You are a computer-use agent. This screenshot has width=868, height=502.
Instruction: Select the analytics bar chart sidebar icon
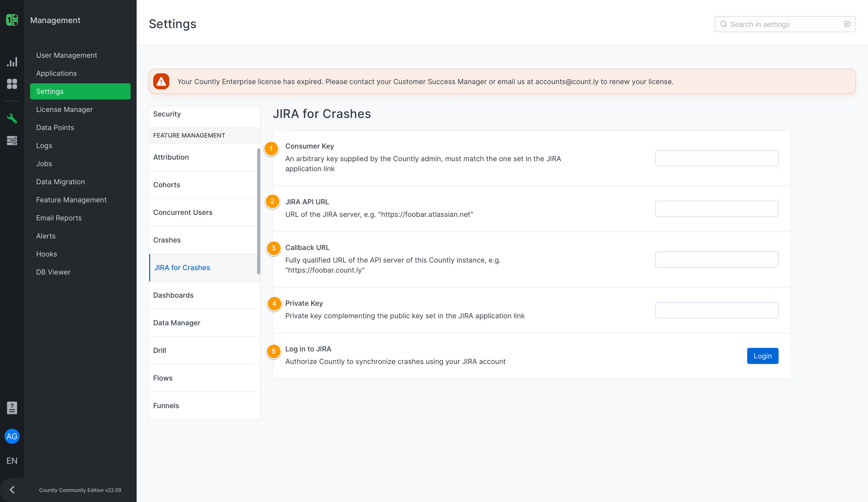12,62
